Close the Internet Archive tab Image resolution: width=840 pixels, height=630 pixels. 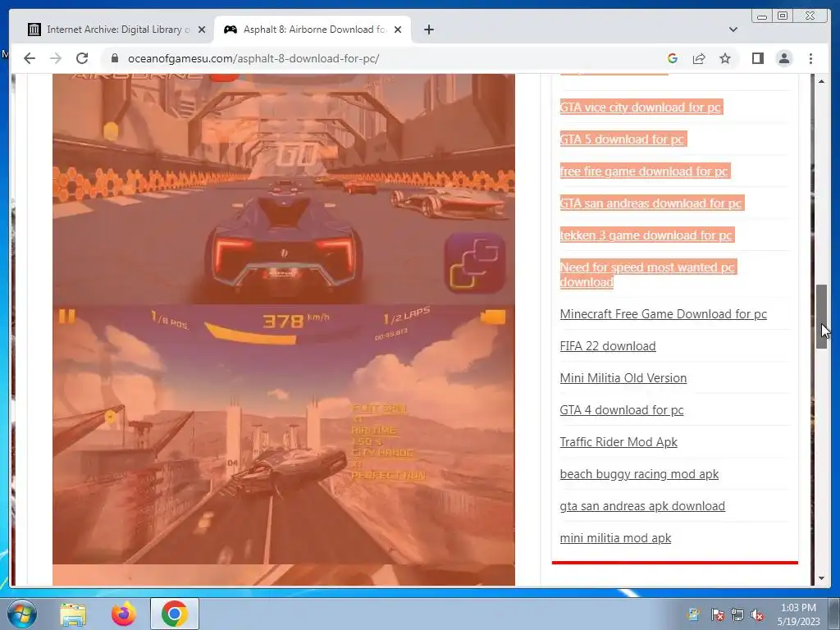(202, 30)
